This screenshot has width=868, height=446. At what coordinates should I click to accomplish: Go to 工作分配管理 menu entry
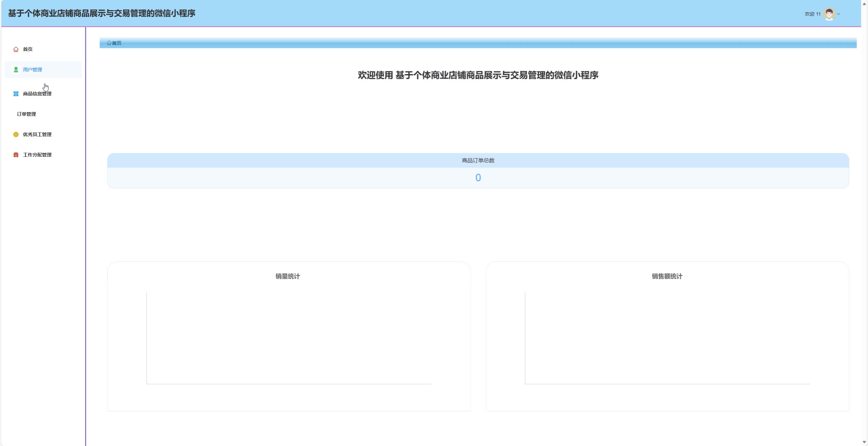click(37, 155)
